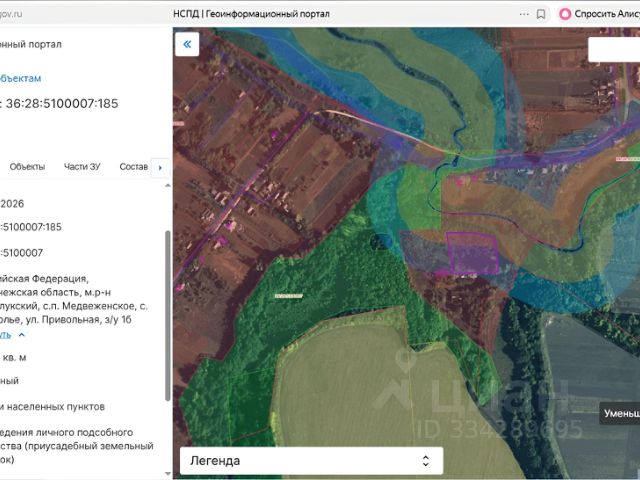Click the scroll up arrow in panel

tap(168, 186)
